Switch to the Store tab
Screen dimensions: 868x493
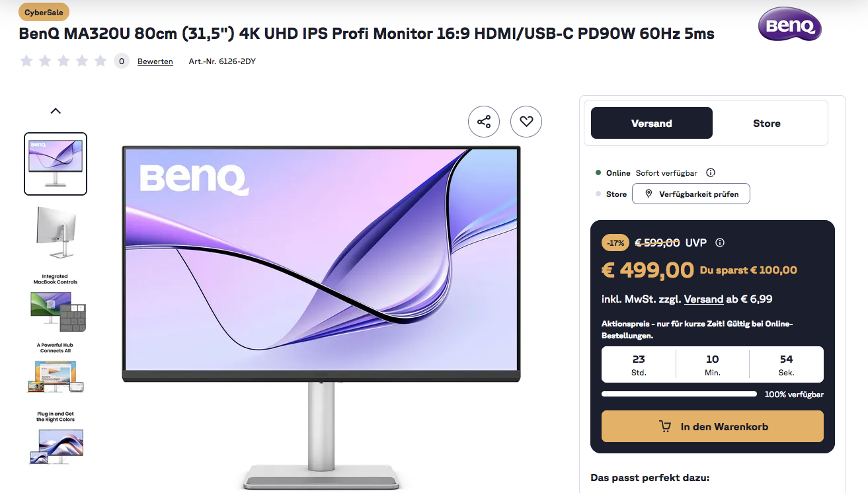click(767, 123)
